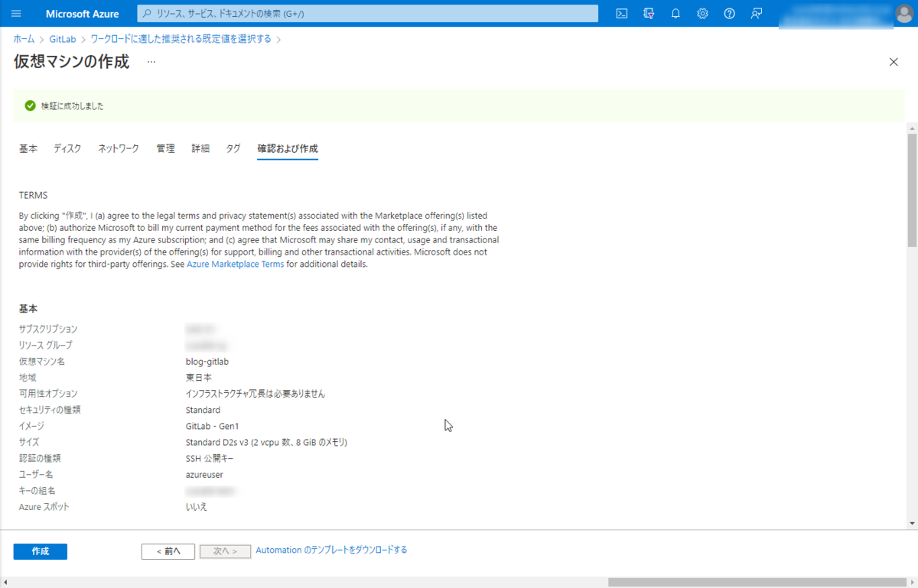Open the 管理 tab
The image size is (918, 588).
pos(165,148)
